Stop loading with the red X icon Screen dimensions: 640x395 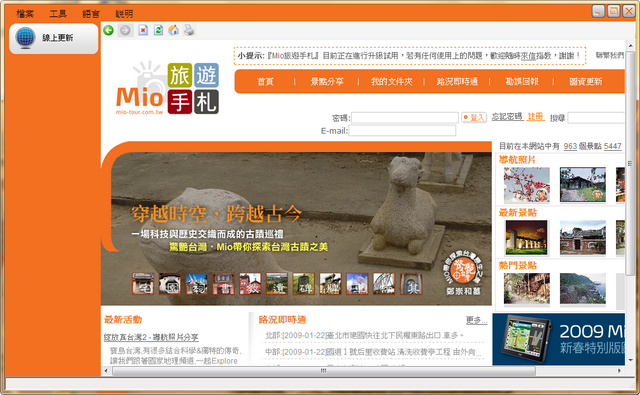coord(143,30)
